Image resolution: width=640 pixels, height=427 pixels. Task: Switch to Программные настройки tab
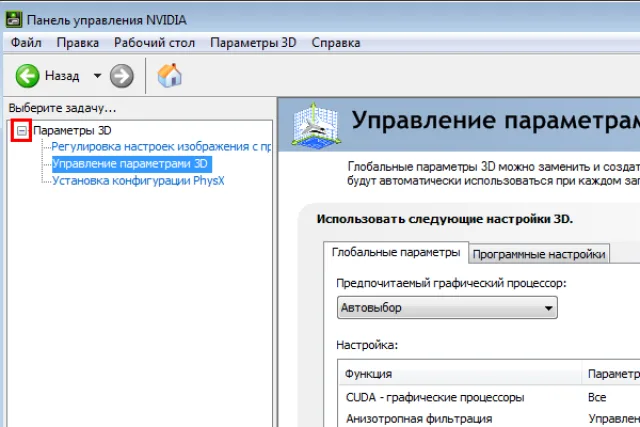(x=539, y=254)
